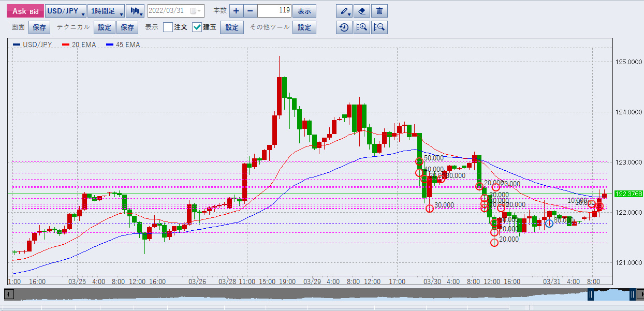This screenshot has width=644, height=311.
Task: Decrease bar count with minus button
Action: [250, 11]
